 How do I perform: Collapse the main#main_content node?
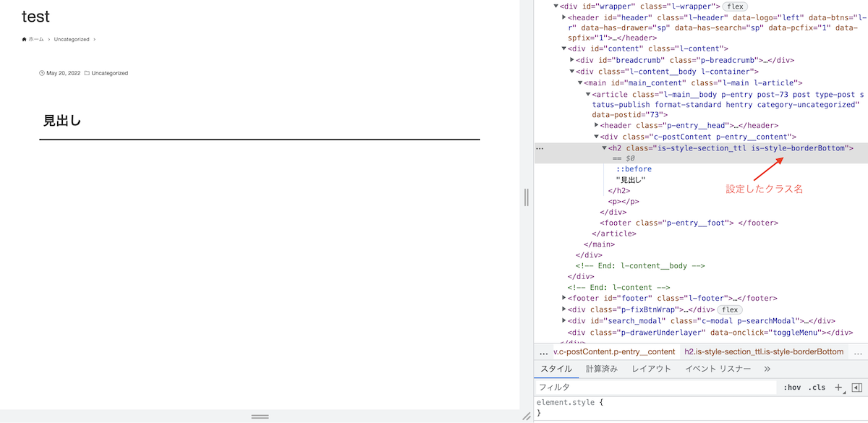click(x=580, y=83)
